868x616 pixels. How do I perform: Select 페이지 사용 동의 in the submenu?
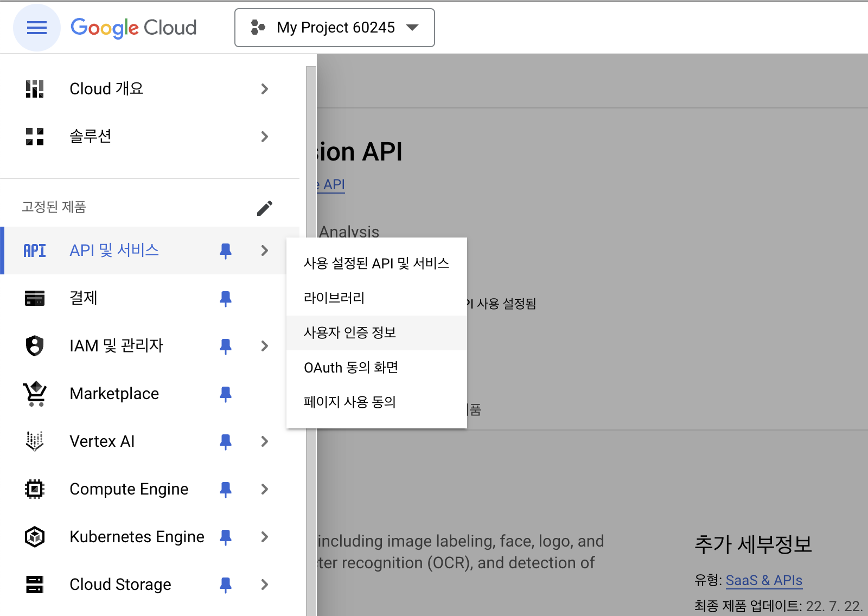pyautogui.click(x=376, y=402)
